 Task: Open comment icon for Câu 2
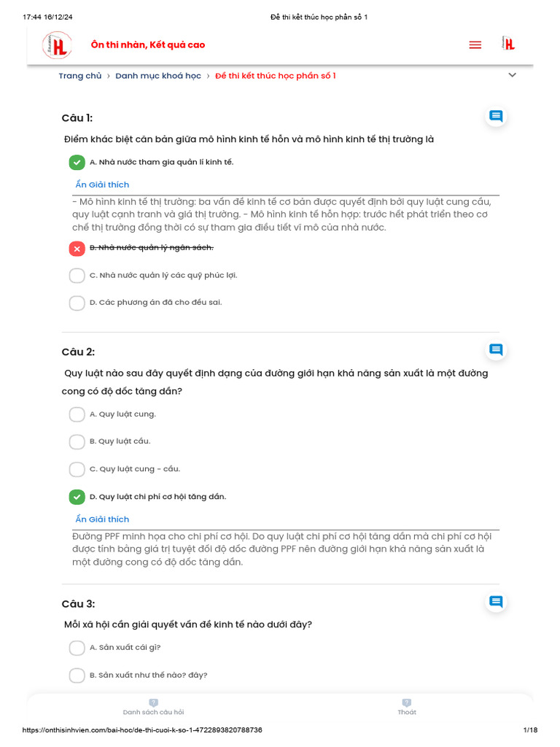[x=496, y=350]
